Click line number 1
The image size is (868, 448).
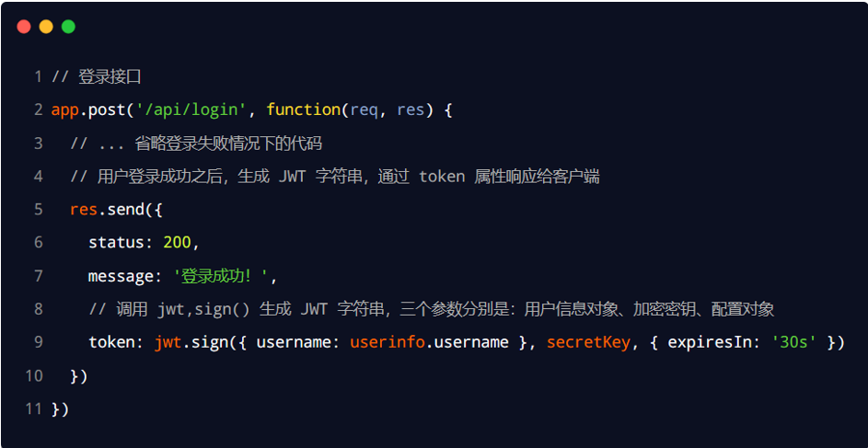tap(38, 77)
